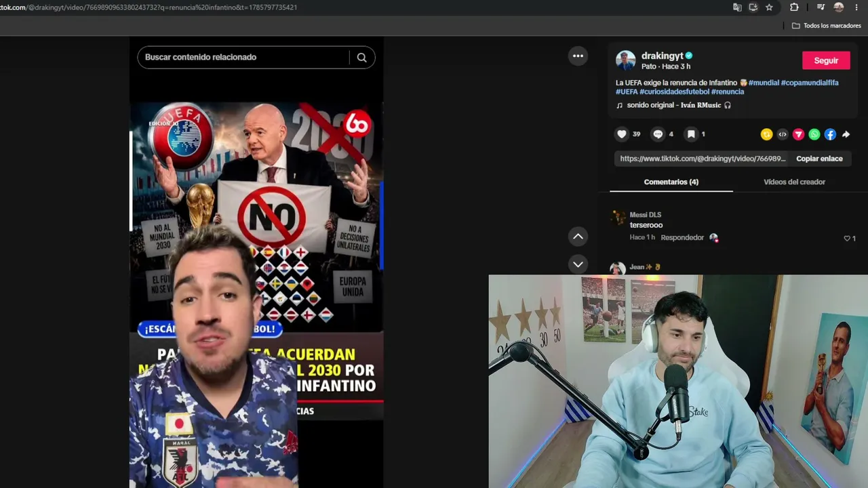868x488 pixels.
Task: Bookmark this page with the star icon
Action: pos(769,7)
